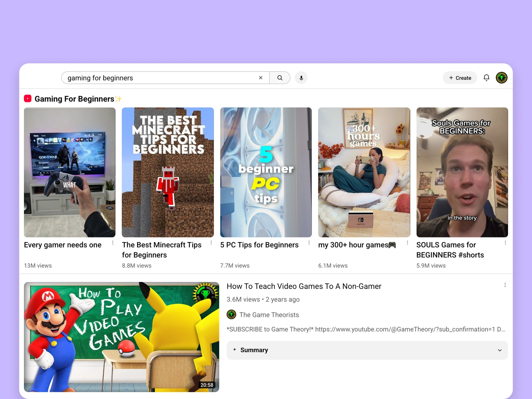Click the Summary label with the sparkle icon
This screenshot has height=399, width=532.
[250, 350]
